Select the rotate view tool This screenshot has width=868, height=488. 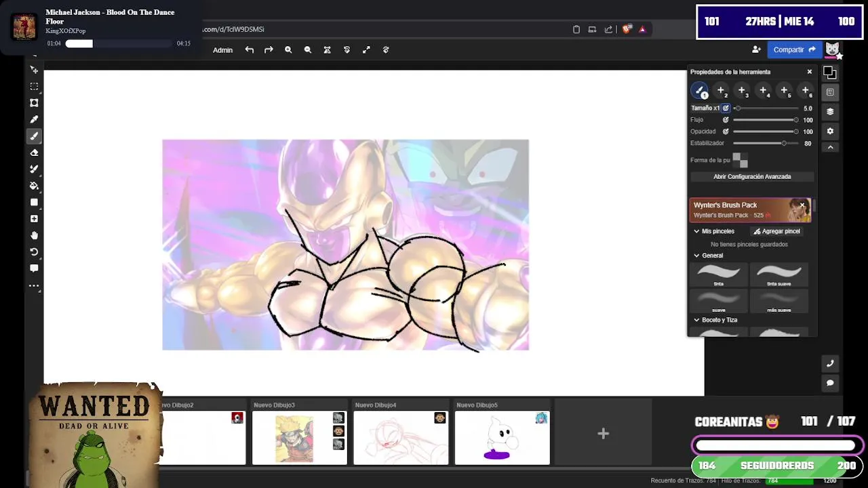pyautogui.click(x=34, y=251)
